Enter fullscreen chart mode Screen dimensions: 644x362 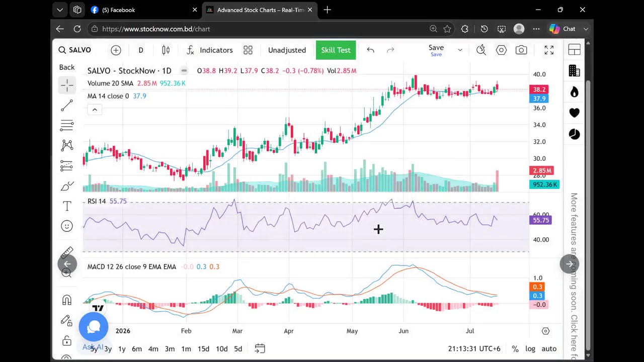pos(549,50)
